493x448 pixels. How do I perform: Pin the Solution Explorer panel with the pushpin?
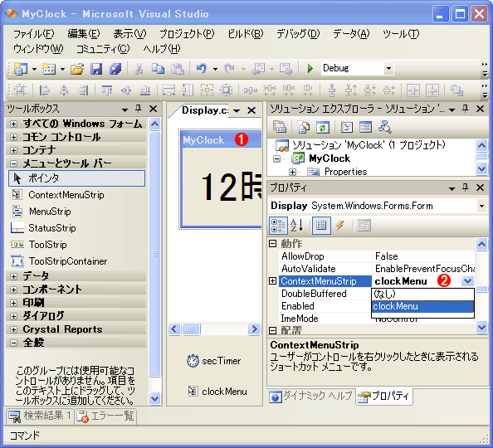click(466, 109)
